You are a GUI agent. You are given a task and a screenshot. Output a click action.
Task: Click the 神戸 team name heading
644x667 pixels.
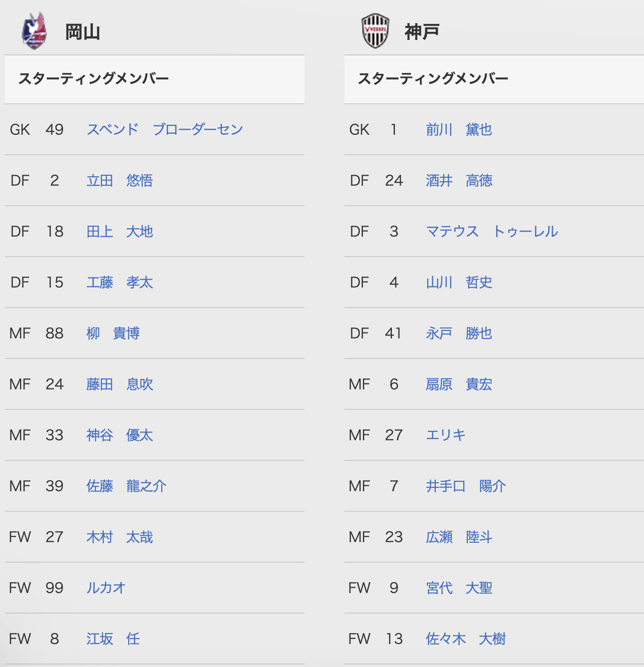[422, 32]
